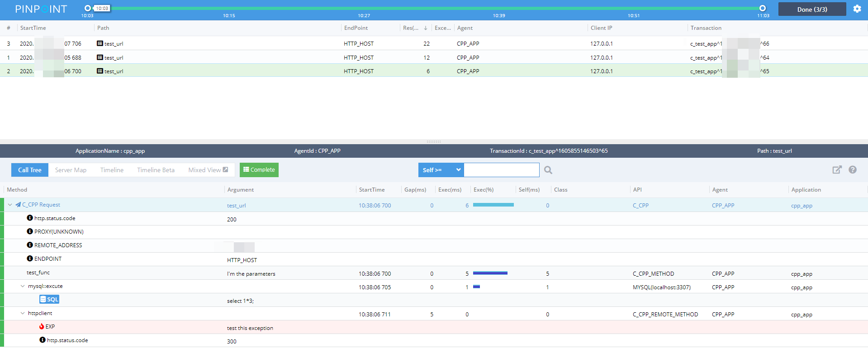
Task: Click the test_url argument link
Action: 237,206
